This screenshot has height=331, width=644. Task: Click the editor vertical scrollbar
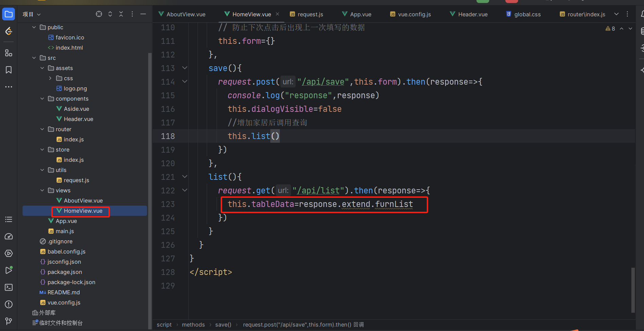pos(633,290)
